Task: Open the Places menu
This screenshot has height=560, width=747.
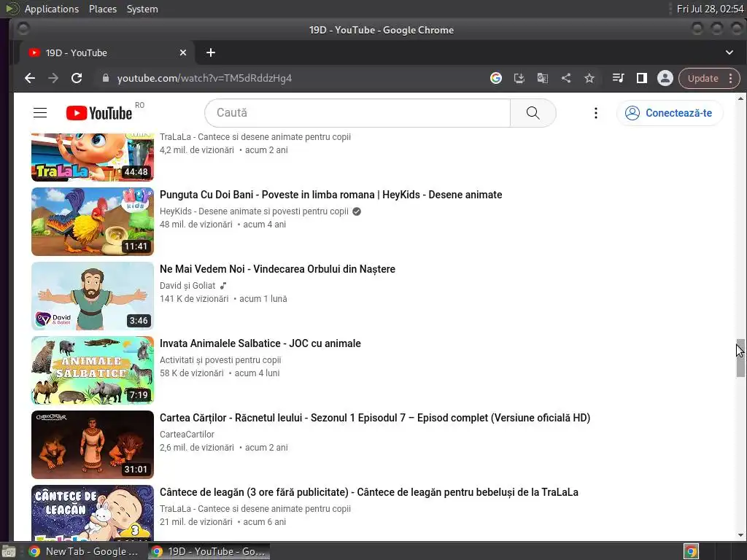Action: [x=102, y=9]
